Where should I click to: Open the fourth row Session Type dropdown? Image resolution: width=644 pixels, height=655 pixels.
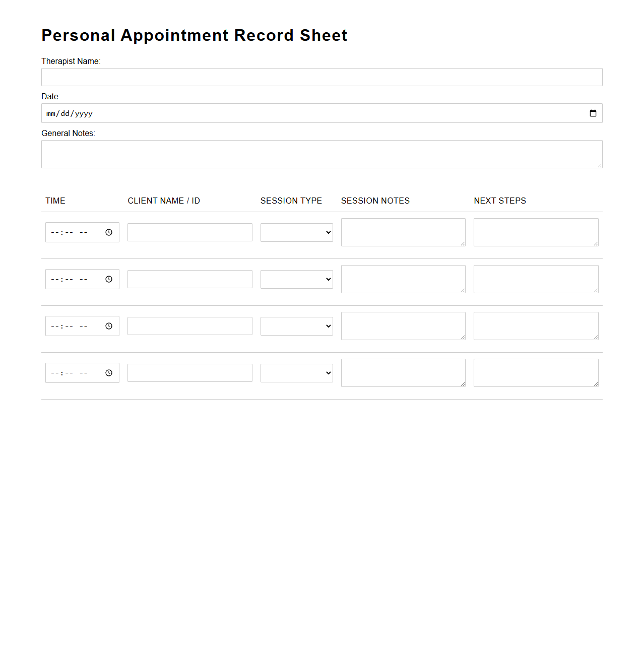coord(296,373)
